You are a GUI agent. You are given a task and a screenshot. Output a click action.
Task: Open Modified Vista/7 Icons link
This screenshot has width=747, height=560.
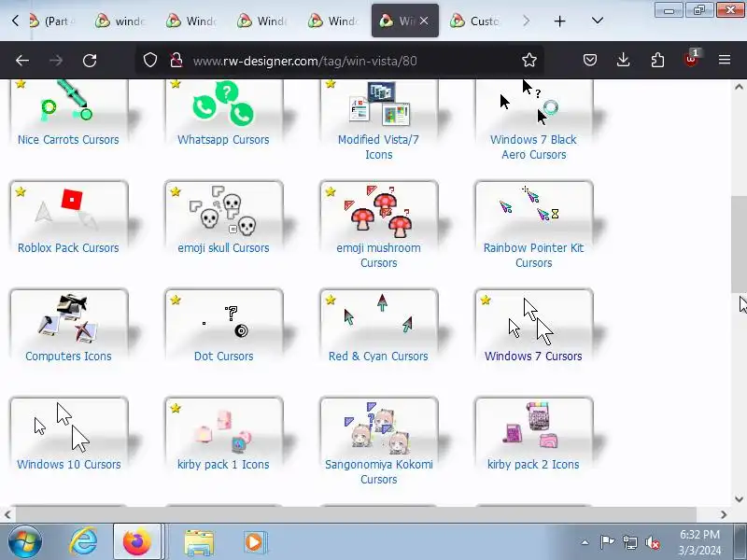point(379,147)
